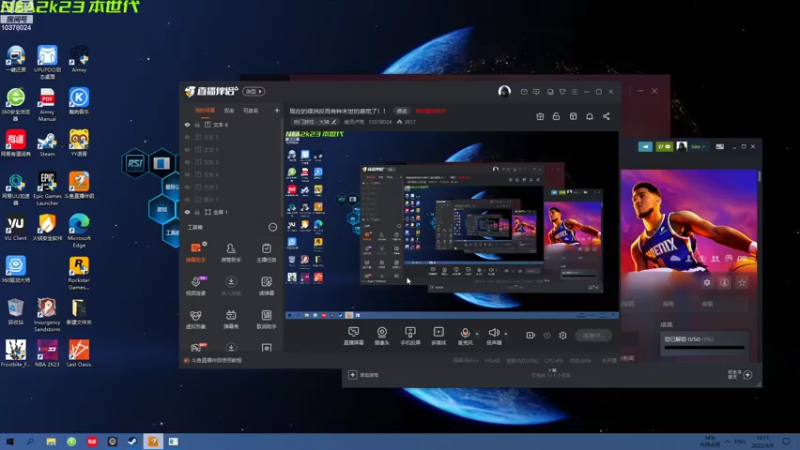800x450 pixels.
Task: Switch to the 我的场景 tab
Action: (x=205, y=111)
